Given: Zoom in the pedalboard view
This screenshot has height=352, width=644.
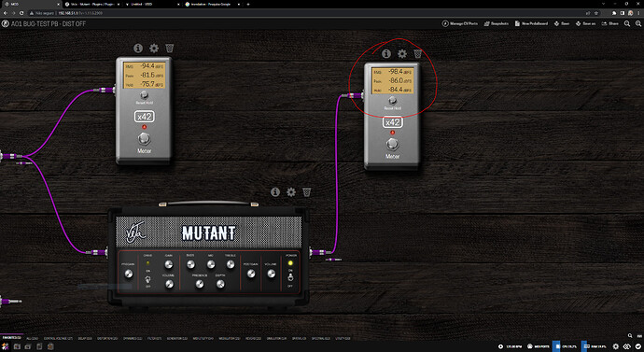Looking at the screenshot, I should (638, 24).
